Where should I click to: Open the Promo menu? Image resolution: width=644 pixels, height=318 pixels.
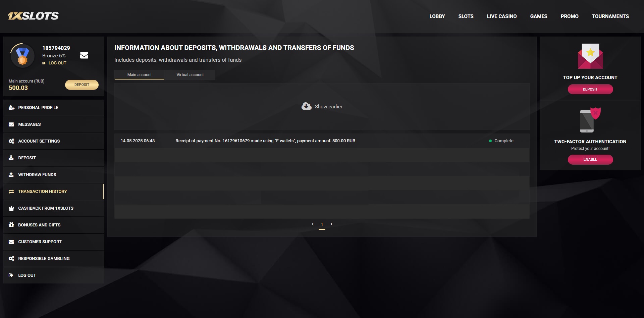570,16
